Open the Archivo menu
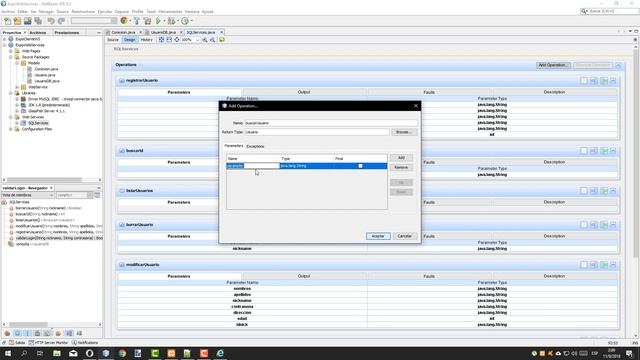The width and height of the screenshot is (640, 360). point(8,11)
